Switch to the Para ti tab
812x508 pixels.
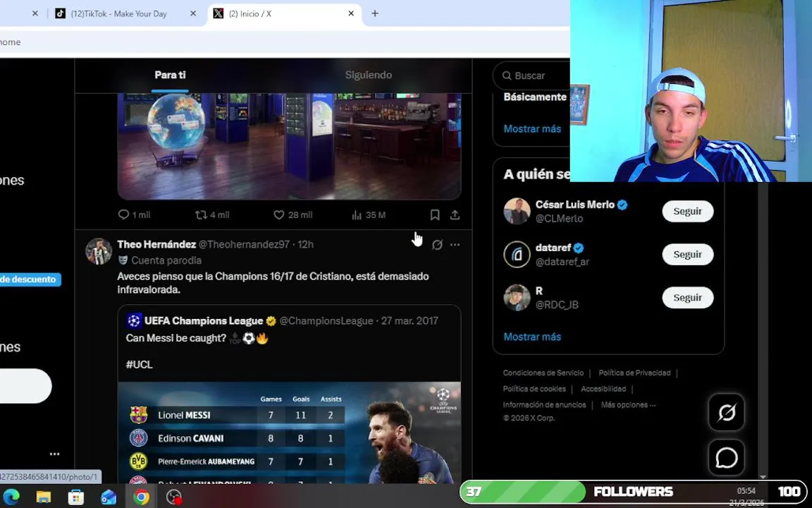pos(170,75)
